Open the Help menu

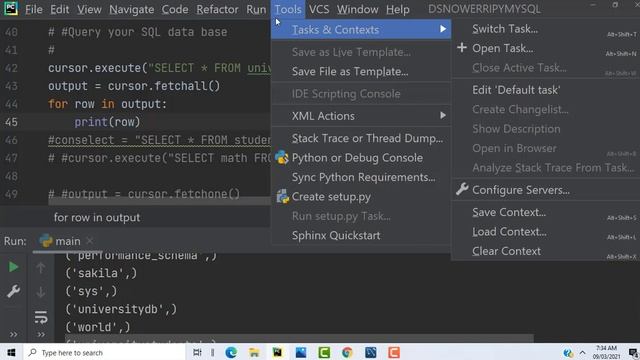click(x=398, y=9)
